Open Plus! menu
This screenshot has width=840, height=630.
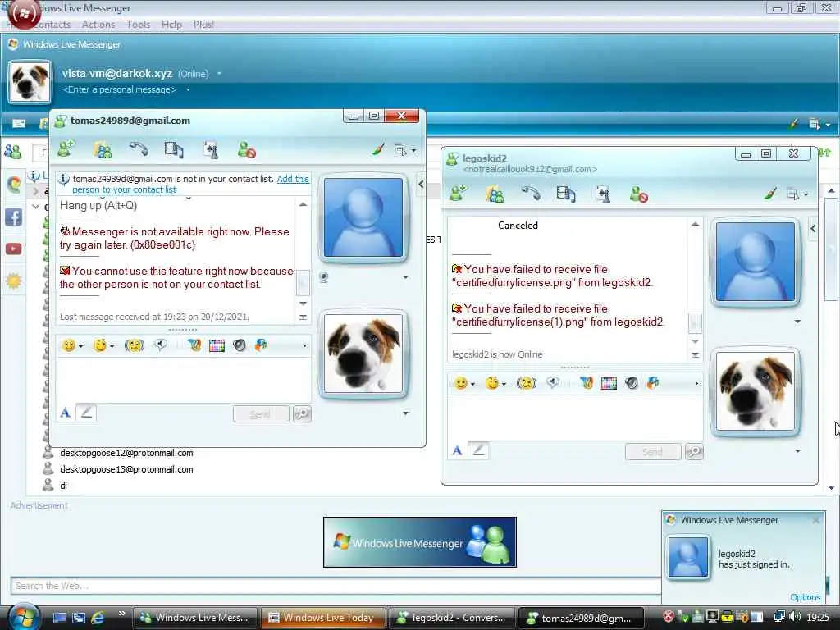[x=203, y=25]
